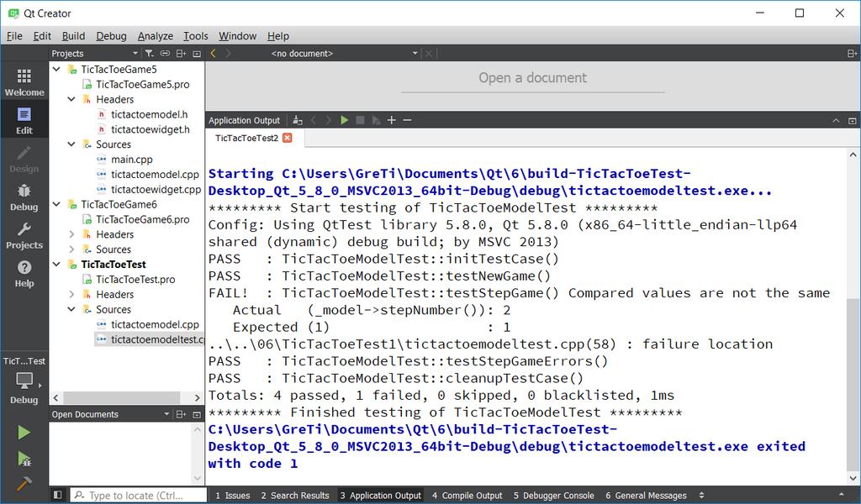Go back in navigation history
861x504 pixels.
click(214, 53)
